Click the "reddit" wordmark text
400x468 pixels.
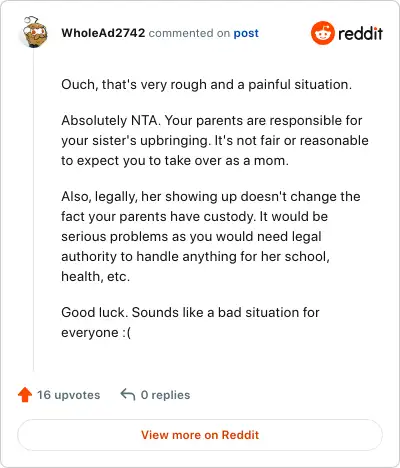(360, 33)
